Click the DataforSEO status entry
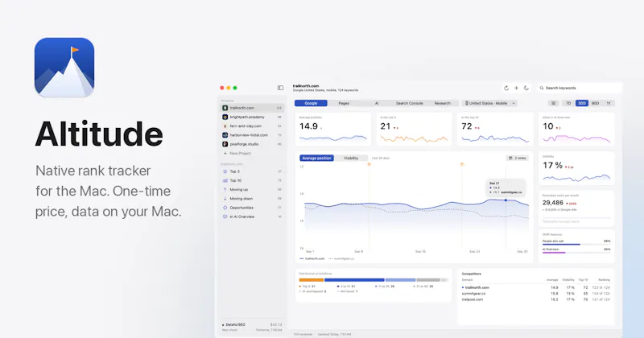The image size is (644, 338). pos(252,327)
